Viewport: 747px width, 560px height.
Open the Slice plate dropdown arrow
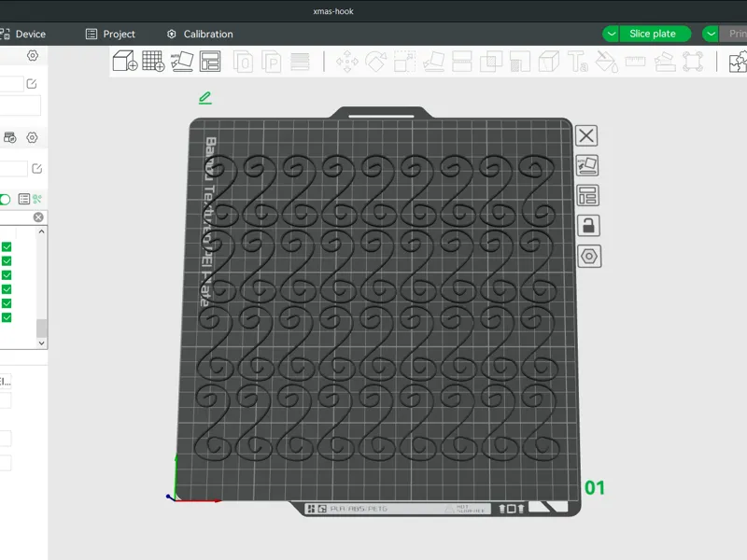pos(612,34)
